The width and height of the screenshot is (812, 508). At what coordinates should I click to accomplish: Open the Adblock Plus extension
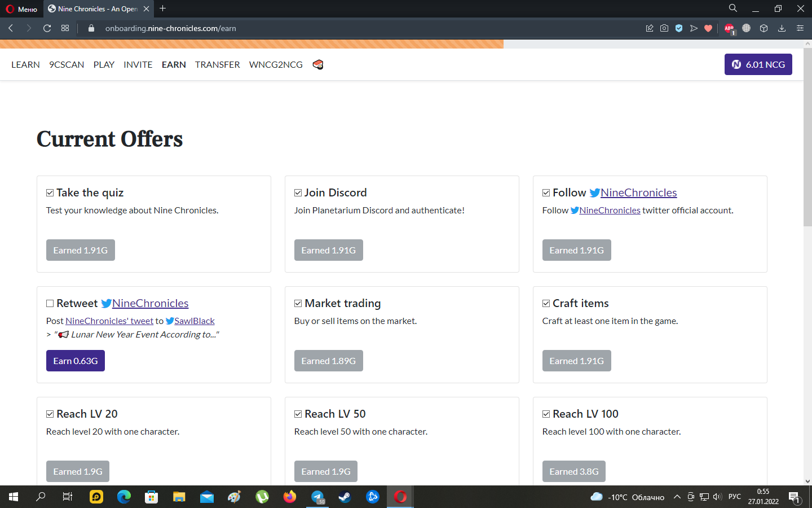coord(729,28)
